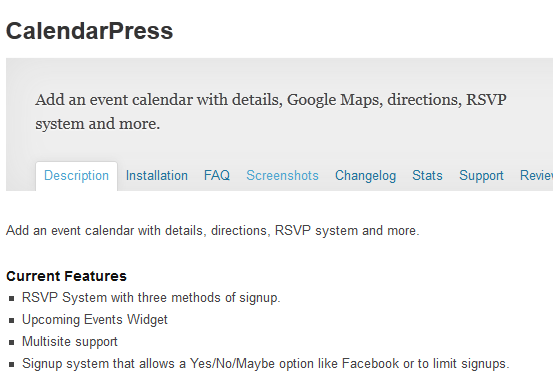
Task: Open the Description tab
Action: pos(76,176)
